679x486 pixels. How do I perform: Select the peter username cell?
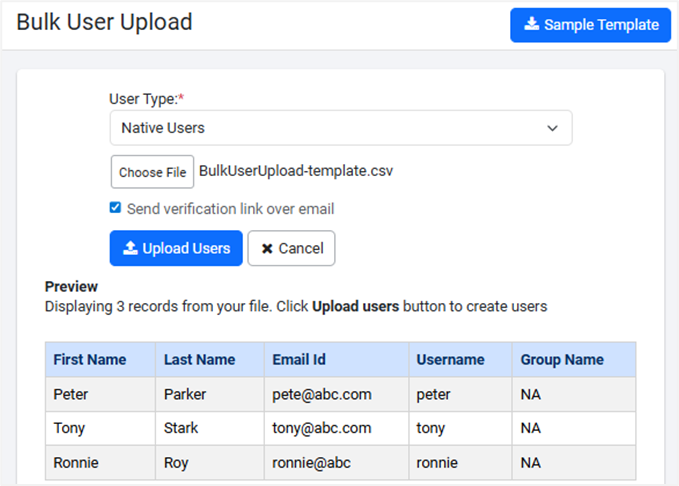460,394
